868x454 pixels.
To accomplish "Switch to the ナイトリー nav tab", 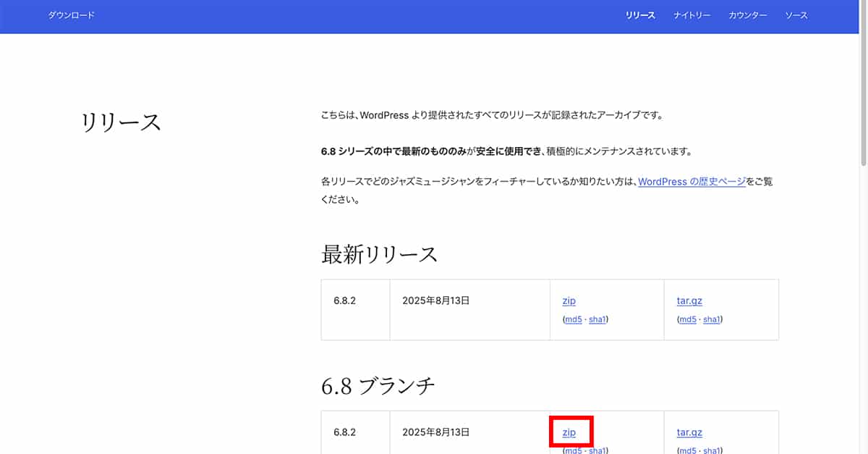I will click(x=692, y=15).
